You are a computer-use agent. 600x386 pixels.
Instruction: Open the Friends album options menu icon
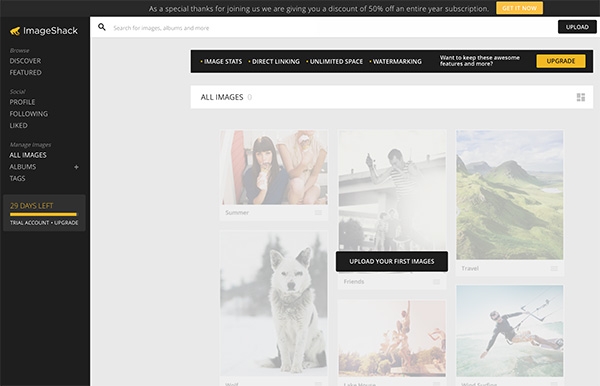pyautogui.click(x=436, y=282)
